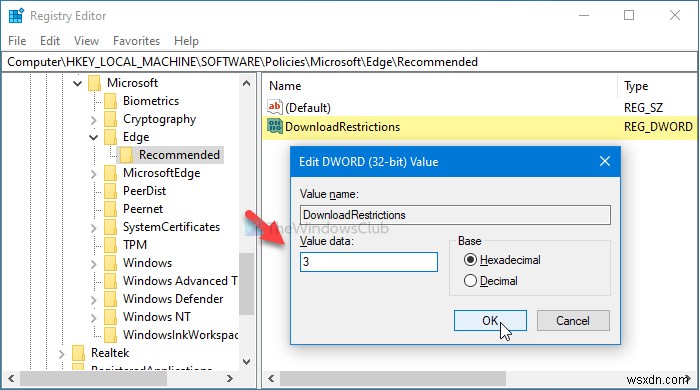Click the (Default) string value icon
Image resolution: width=700 pixels, height=390 pixels.
[x=275, y=107]
